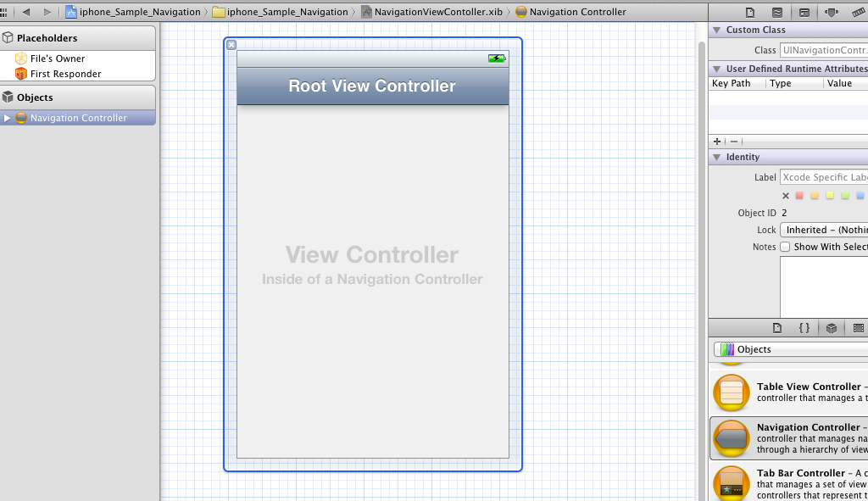Open the Size inspector ruler icon
This screenshot has height=501, width=868.
(859, 12)
